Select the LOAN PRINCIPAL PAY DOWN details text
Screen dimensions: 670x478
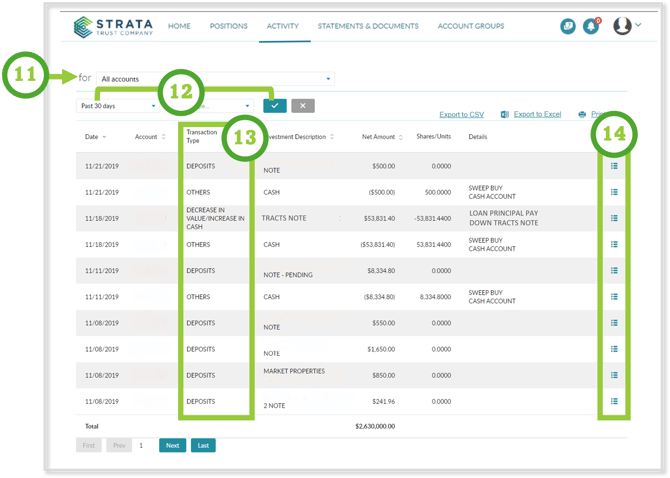(504, 218)
